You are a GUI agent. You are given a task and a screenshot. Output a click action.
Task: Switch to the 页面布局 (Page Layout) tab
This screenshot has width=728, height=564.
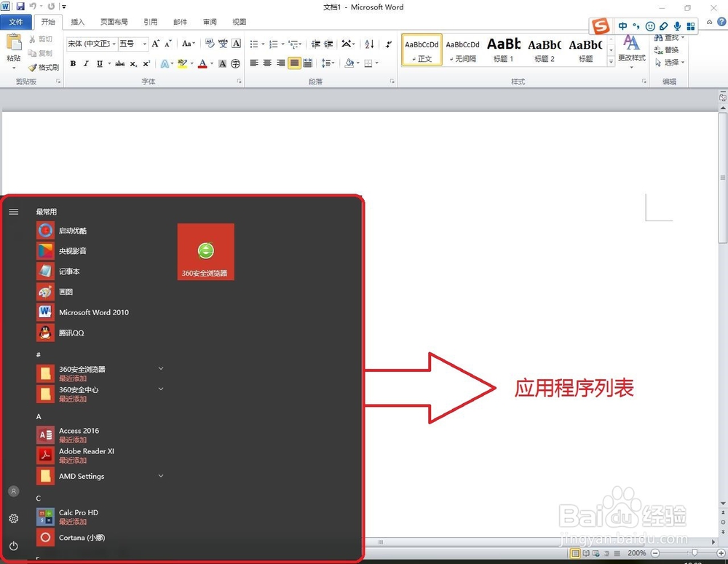[114, 22]
